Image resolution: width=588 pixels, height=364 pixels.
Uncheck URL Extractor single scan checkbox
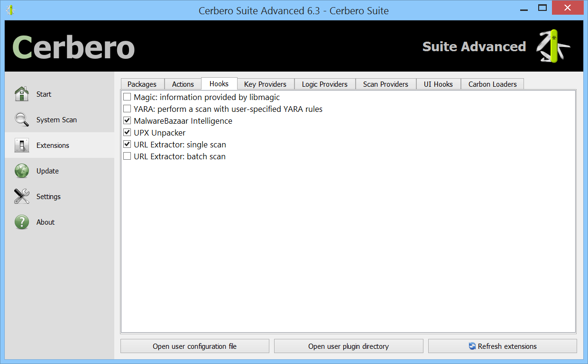[127, 145]
